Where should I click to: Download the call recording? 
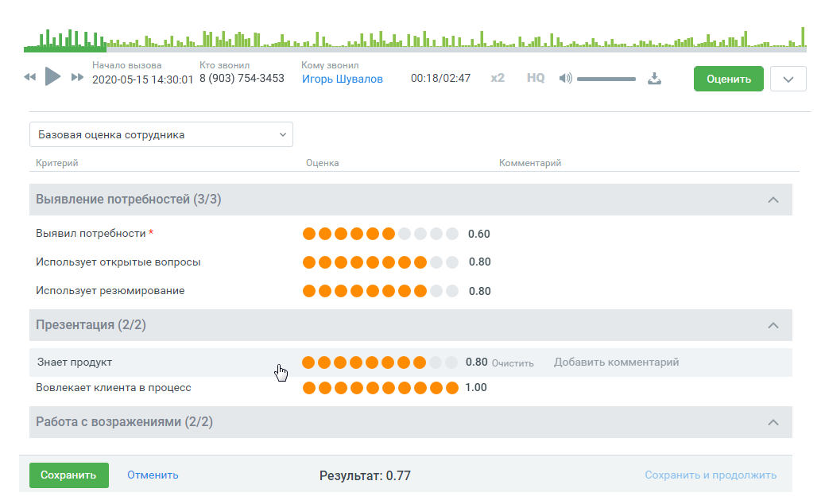pos(654,78)
